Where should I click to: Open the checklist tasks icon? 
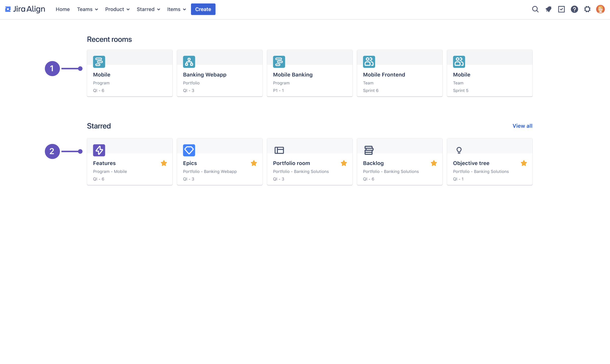point(561,9)
